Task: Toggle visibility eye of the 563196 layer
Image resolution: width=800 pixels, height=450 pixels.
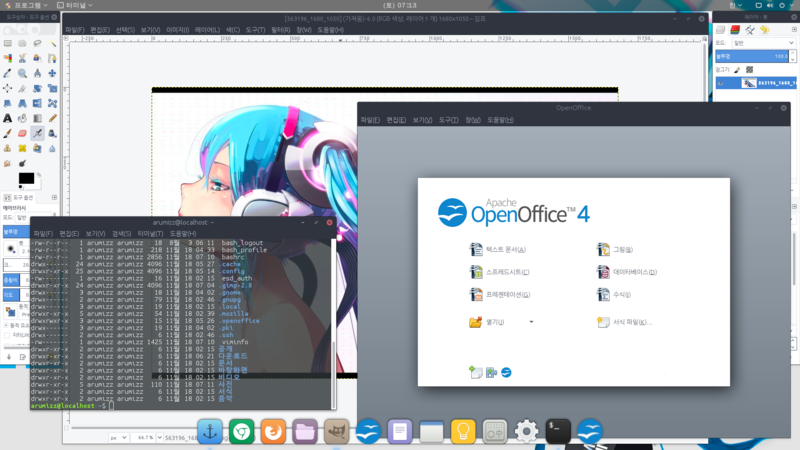Action: (720, 83)
